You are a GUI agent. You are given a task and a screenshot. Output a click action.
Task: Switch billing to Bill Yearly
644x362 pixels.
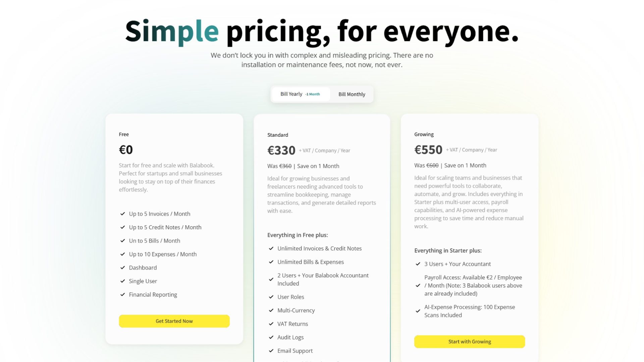(291, 94)
